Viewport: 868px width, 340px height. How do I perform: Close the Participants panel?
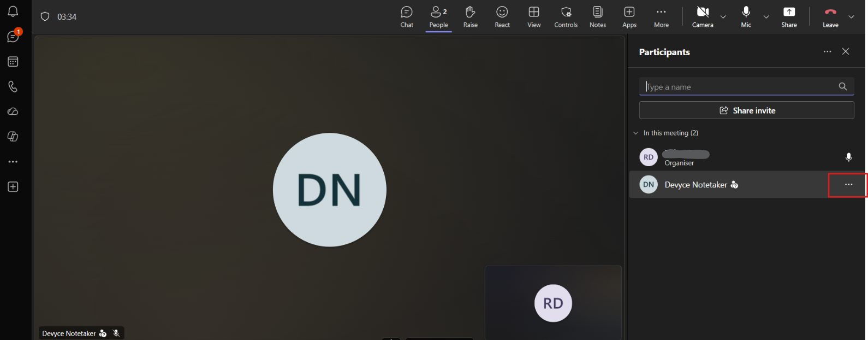tap(846, 51)
